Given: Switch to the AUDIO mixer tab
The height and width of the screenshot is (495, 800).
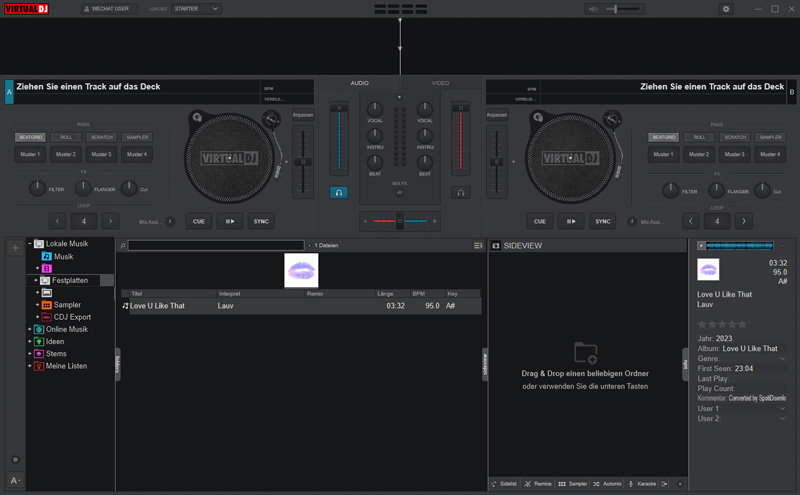Looking at the screenshot, I should pyautogui.click(x=359, y=83).
